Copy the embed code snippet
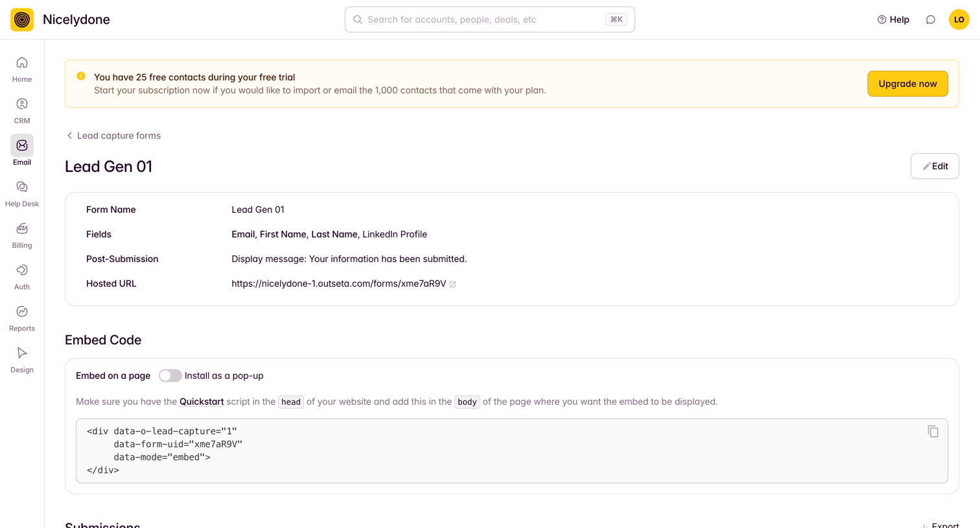Screen dimensions: 980x528 (x=933, y=431)
